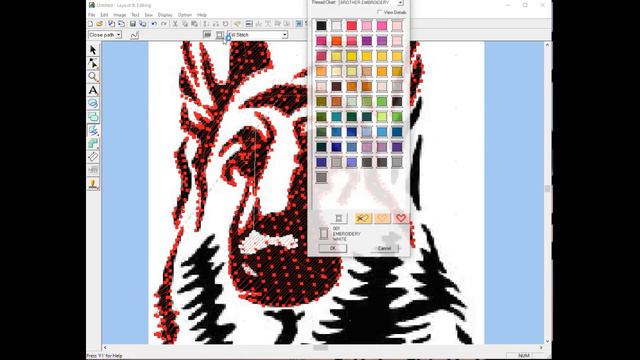Click the vertical scrollbar of the canvas

point(548,193)
